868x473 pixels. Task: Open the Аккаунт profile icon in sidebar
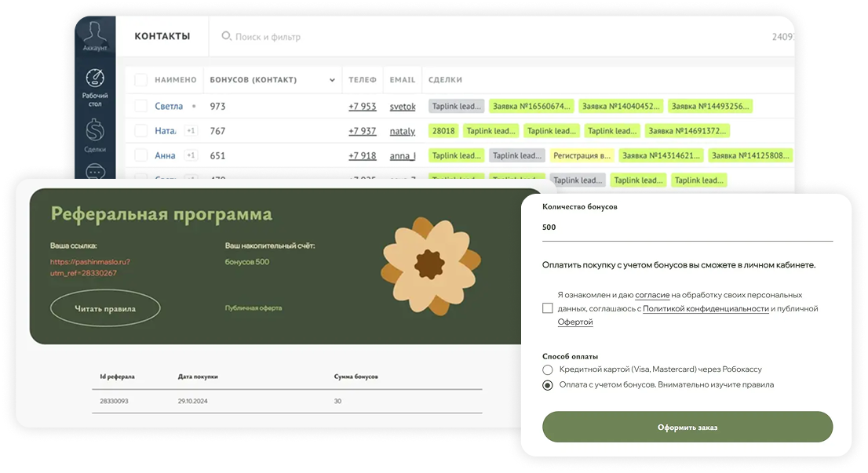95,32
